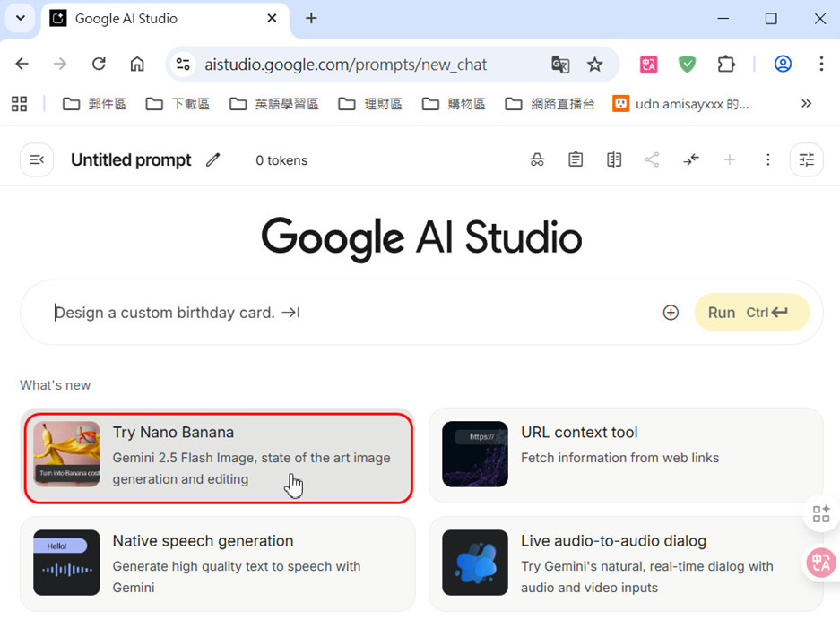
Task: Click the prompt text input field
Action: [353, 313]
